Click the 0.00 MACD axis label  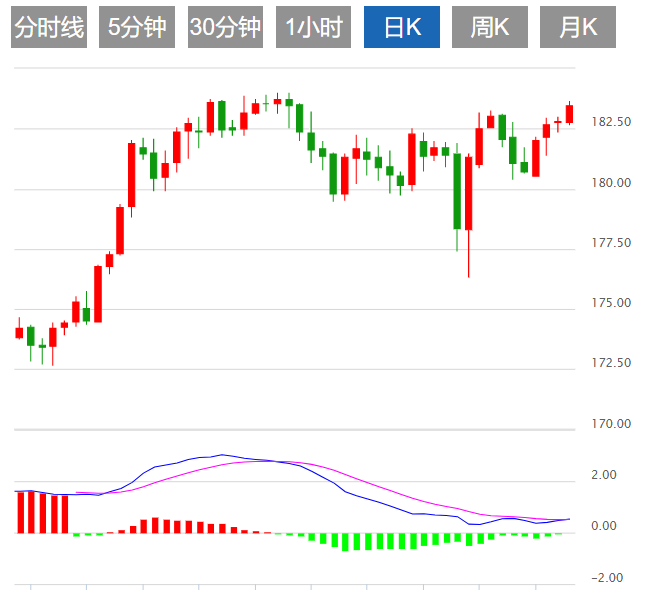[x=603, y=526]
